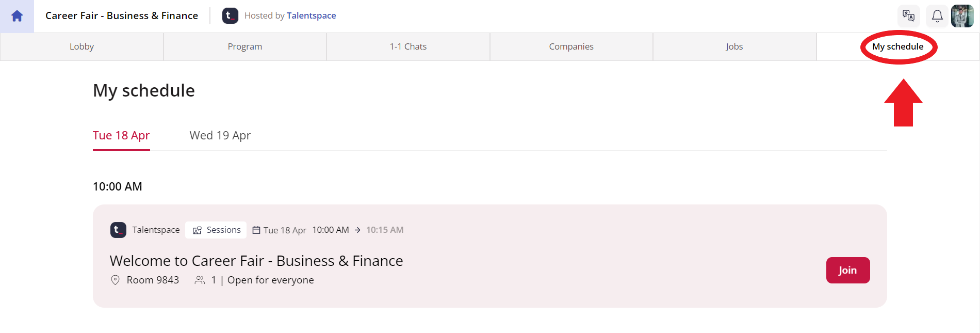
Task: Open the 1-1 Chats tab
Action: click(408, 46)
